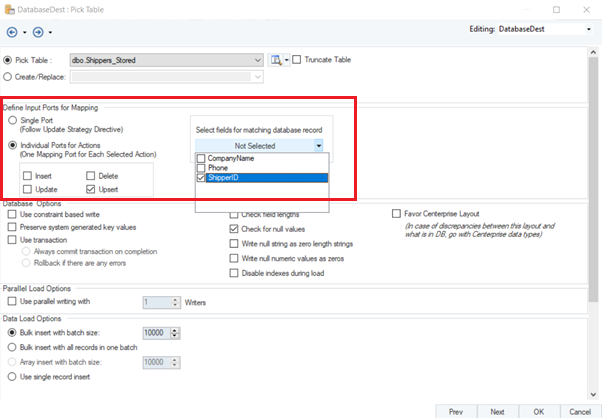Click the table icon beside Pick Table dropdown
The width and height of the screenshot is (602, 418).
tap(272, 60)
